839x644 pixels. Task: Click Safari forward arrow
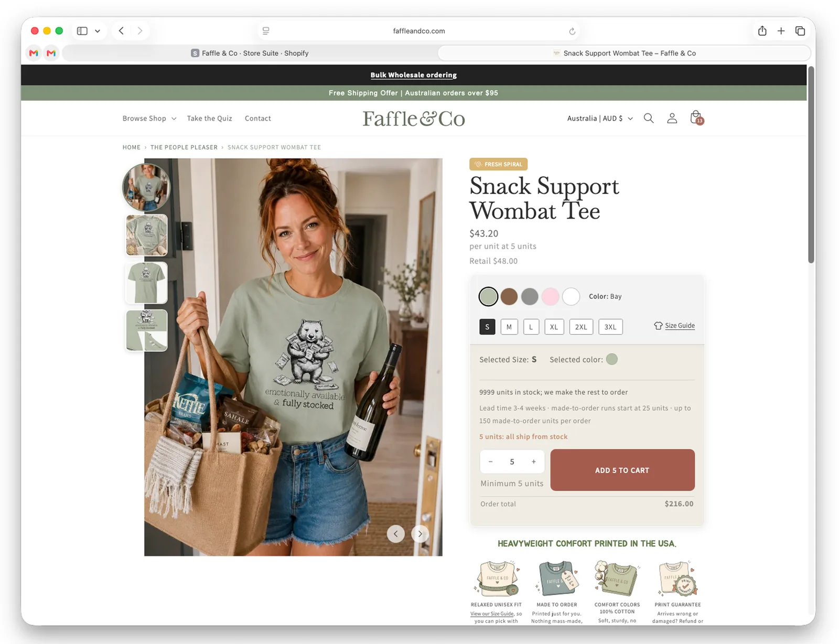140,31
